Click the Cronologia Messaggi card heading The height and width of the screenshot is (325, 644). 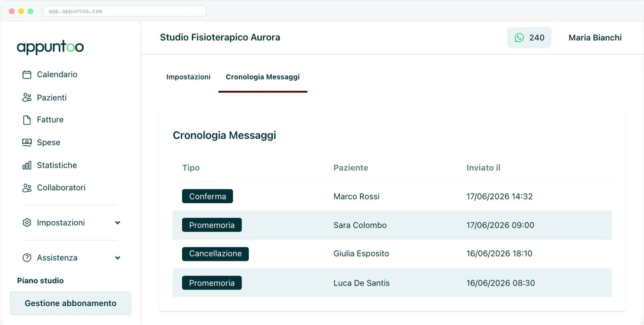[x=224, y=135]
